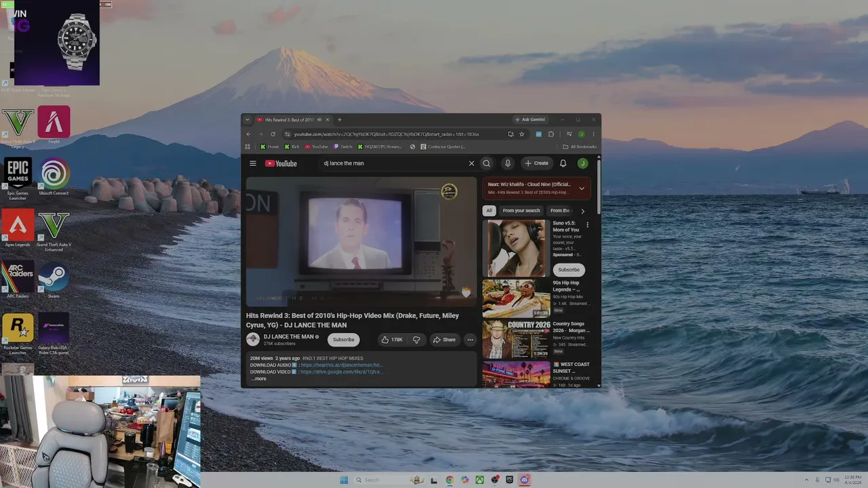Click the YouTube search field
The width and height of the screenshot is (868, 488).
click(x=393, y=163)
